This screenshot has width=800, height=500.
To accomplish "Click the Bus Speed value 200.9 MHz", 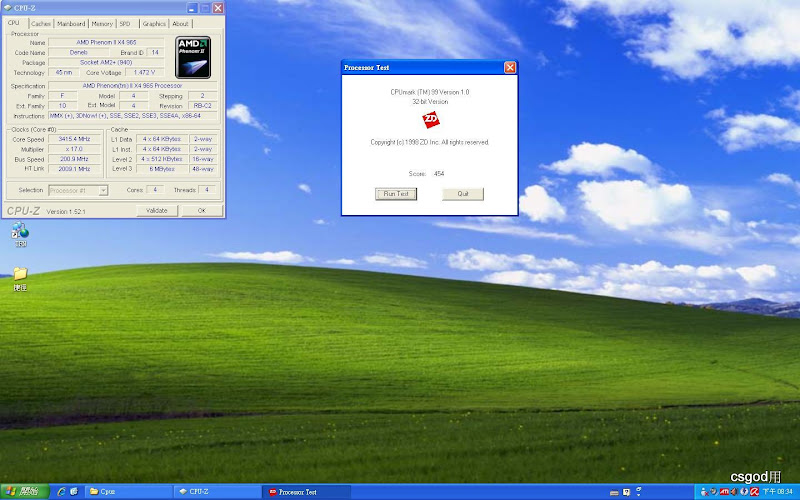I will point(74,159).
